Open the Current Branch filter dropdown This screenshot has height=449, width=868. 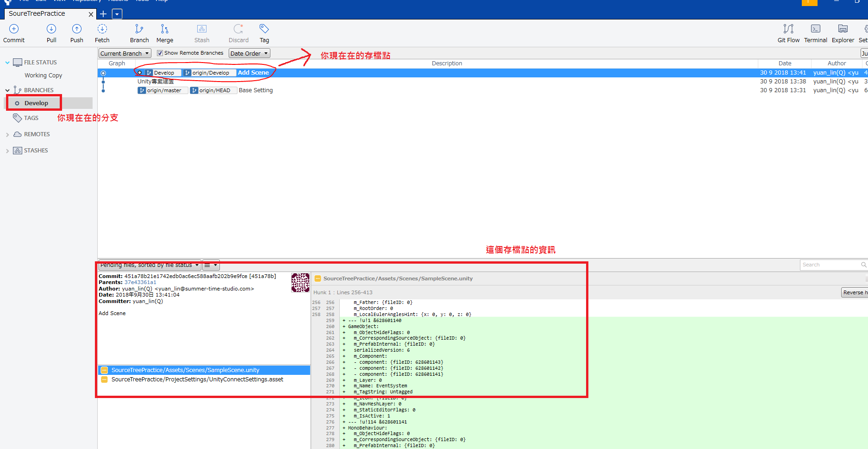[125, 53]
